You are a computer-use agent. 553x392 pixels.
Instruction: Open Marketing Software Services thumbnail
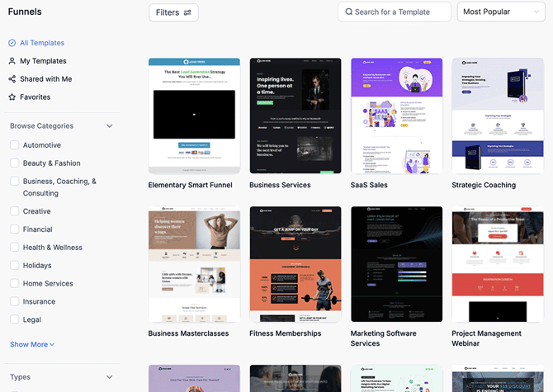pos(397,264)
